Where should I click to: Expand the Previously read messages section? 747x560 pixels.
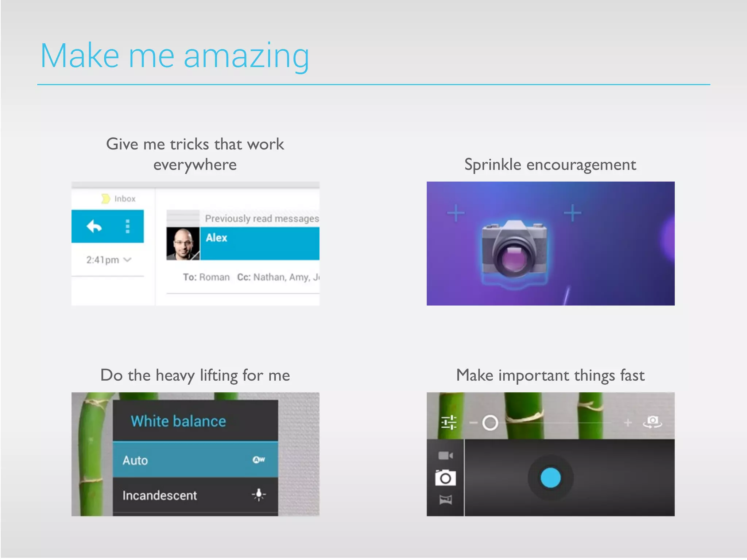[261, 218]
